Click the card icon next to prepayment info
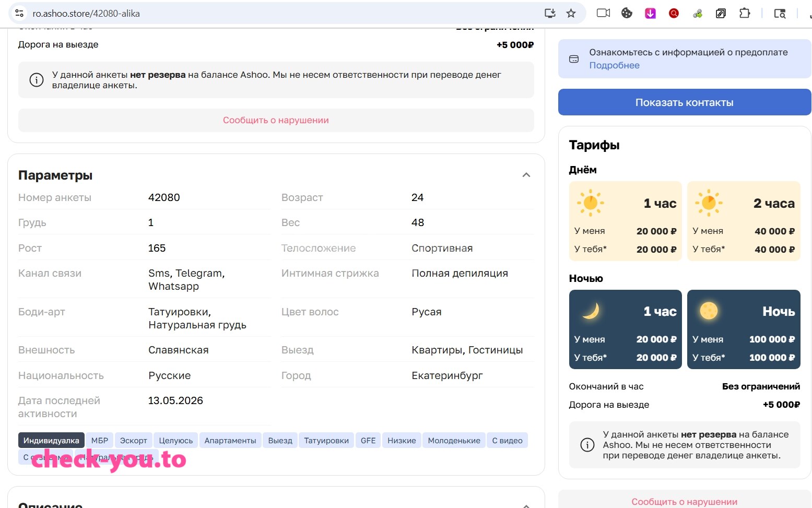 pos(574,59)
